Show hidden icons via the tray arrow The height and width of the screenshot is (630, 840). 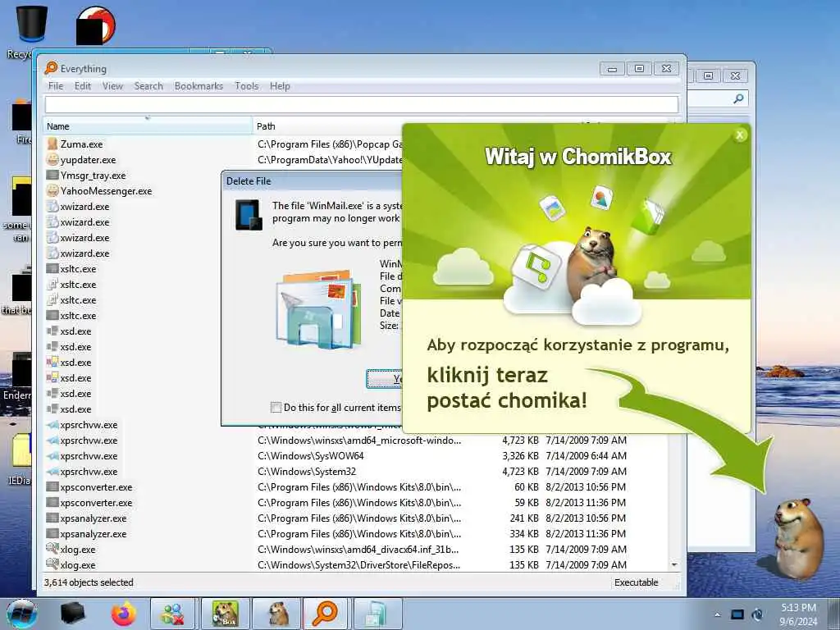(x=717, y=614)
